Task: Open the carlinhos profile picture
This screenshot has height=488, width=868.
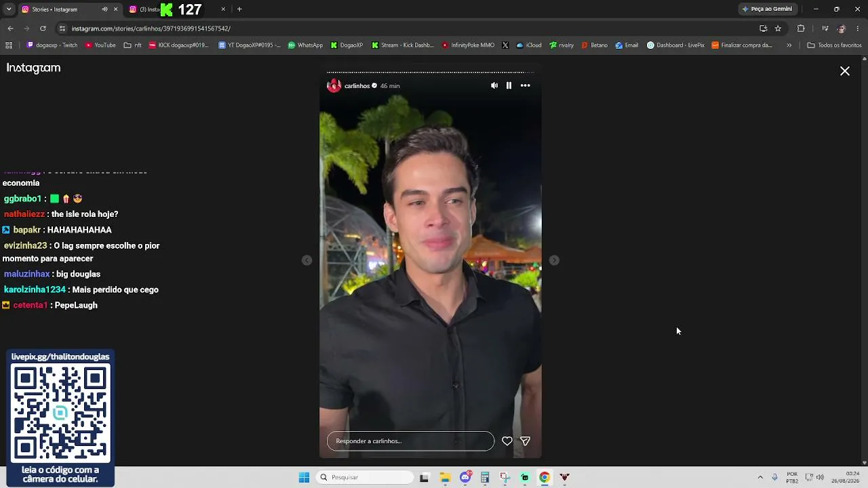Action: [334, 85]
